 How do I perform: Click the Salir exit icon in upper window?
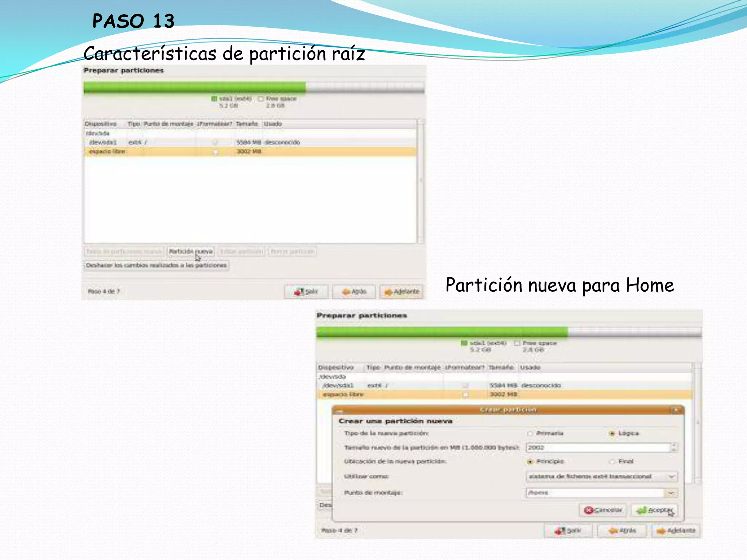coord(299,292)
